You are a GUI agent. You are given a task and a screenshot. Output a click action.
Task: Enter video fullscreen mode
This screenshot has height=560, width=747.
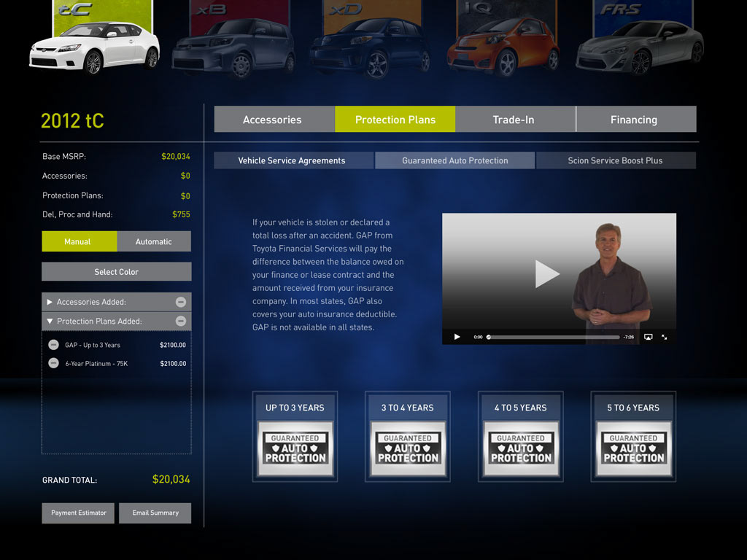(664, 337)
